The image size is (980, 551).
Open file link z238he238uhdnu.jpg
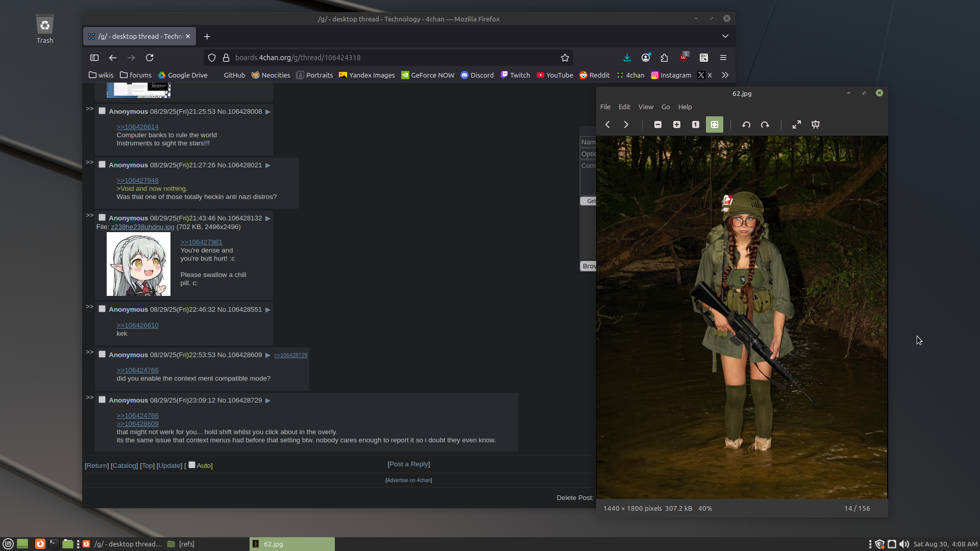coord(142,227)
